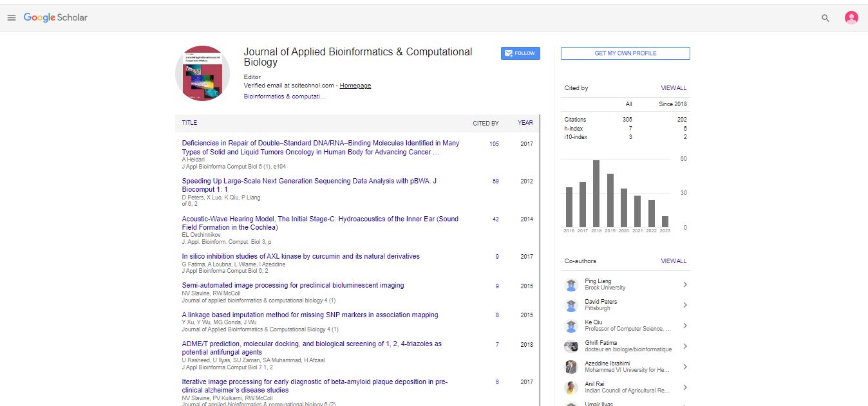This screenshot has width=868, height=406.
Task: Click citation count 8 for linkage article
Action: point(497,315)
